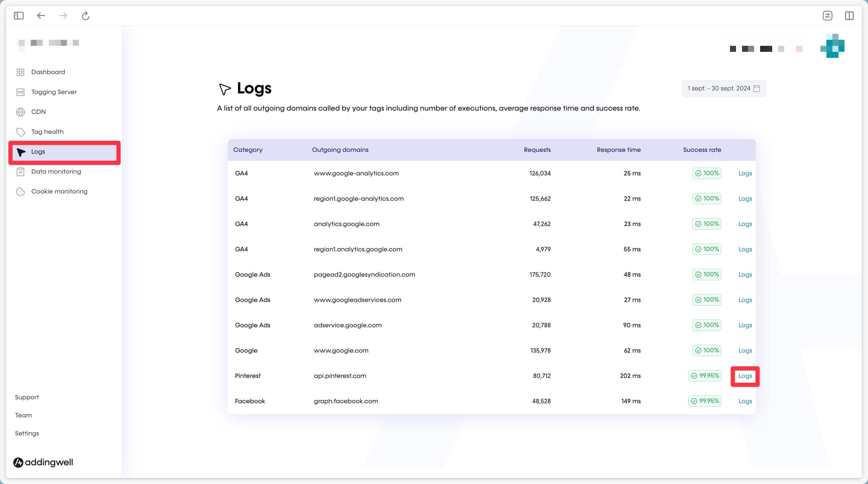Click the Pinterest category cell

tap(248, 376)
